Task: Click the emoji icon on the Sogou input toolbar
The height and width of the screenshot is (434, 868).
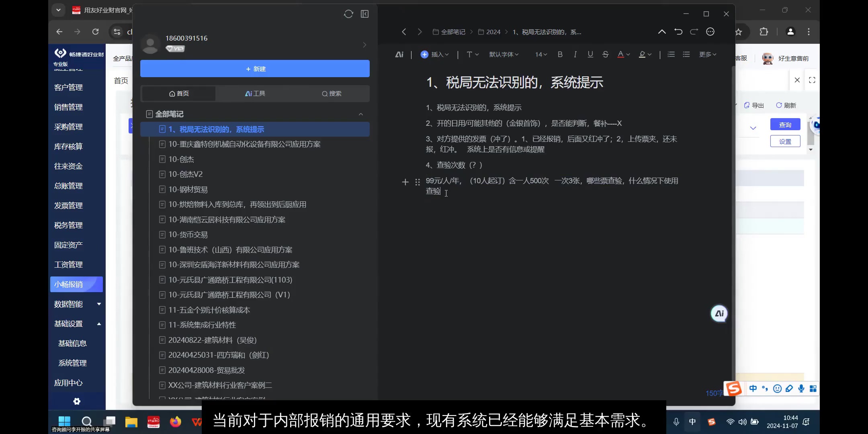Action: (778, 389)
